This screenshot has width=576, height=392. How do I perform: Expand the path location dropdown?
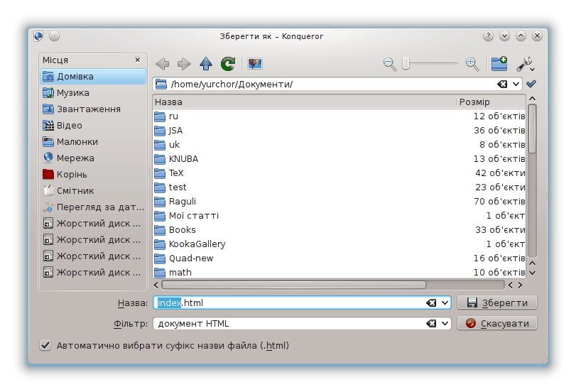(516, 85)
